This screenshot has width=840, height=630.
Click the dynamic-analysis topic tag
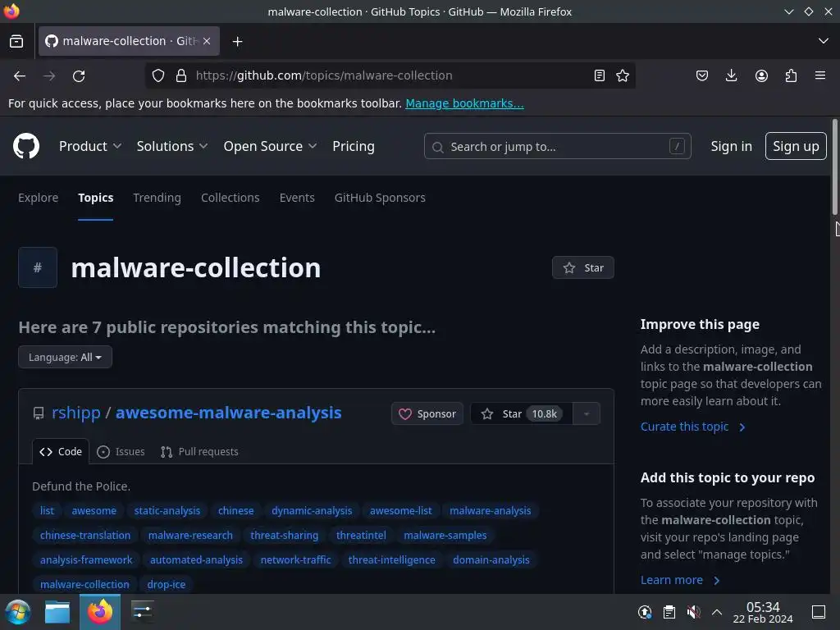tap(312, 510)
